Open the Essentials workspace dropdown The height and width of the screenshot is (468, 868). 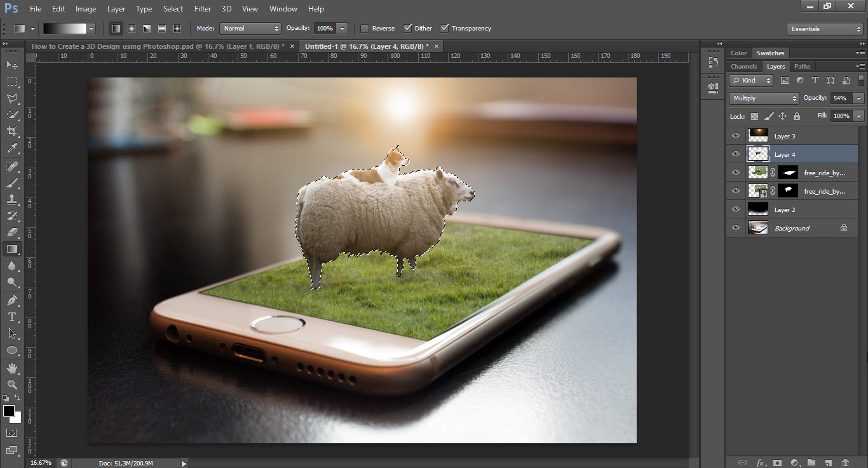pyautogui.click(x=824, y=29)
